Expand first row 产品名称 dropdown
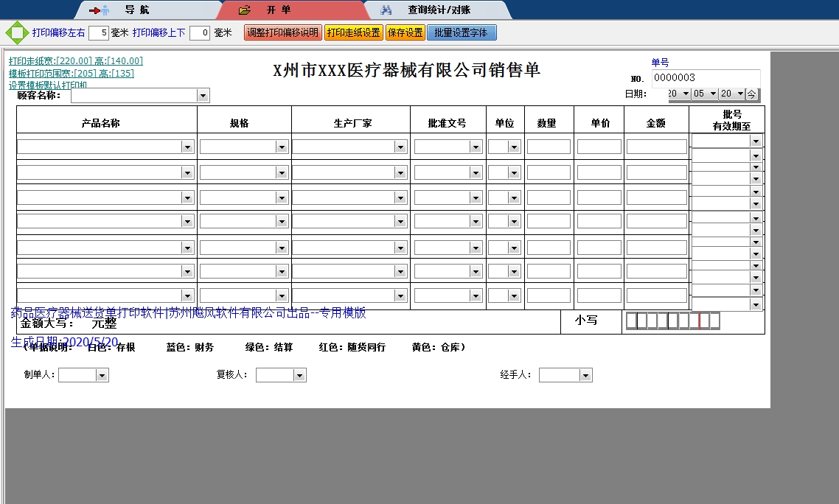 point(187,147)
